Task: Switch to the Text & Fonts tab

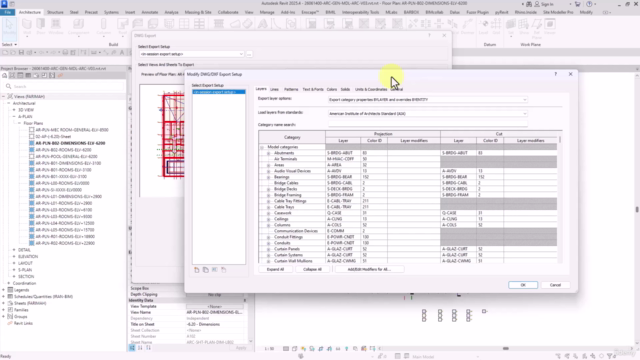Action: click(x=313, y=89)
